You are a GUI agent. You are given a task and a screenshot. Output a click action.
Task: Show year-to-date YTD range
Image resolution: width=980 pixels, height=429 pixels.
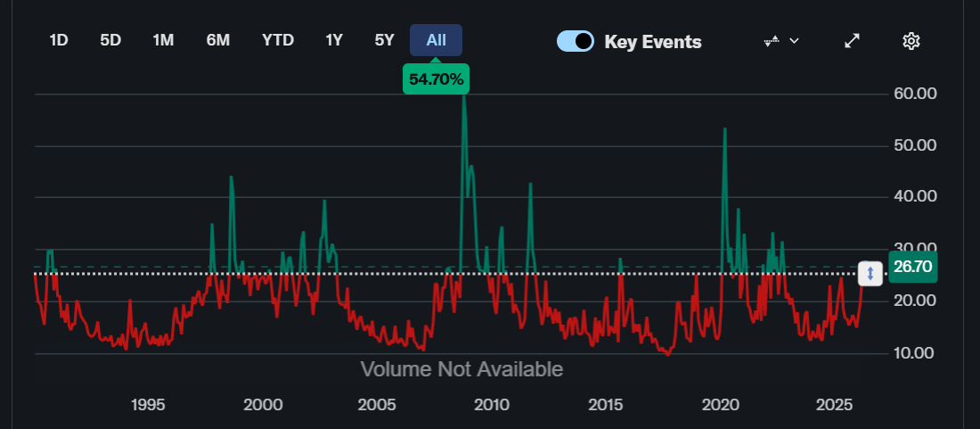coord(277,41)
